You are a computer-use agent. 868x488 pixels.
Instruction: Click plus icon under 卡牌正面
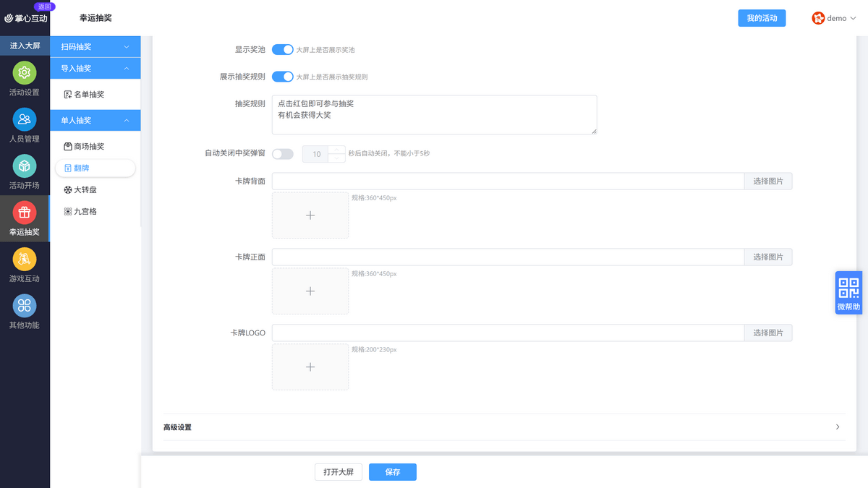pyautogui.click(x=310, y=291)
